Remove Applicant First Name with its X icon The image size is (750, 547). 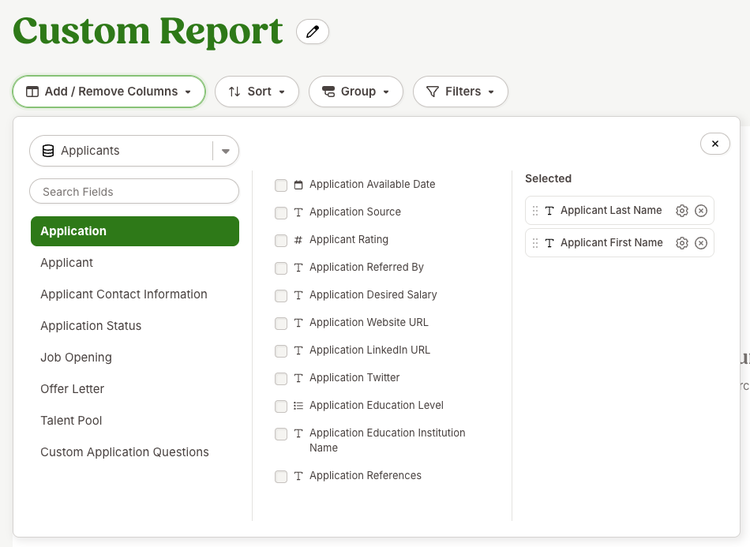701,243
